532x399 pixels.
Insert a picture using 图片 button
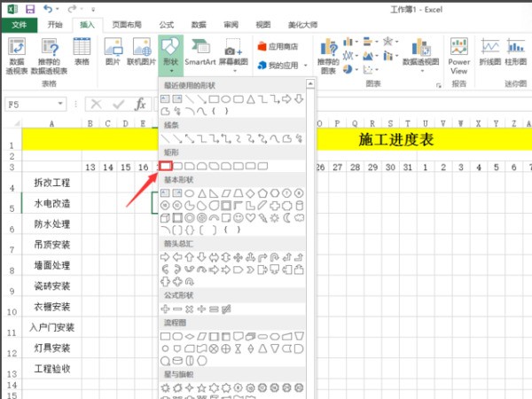(x=113, y=51)
